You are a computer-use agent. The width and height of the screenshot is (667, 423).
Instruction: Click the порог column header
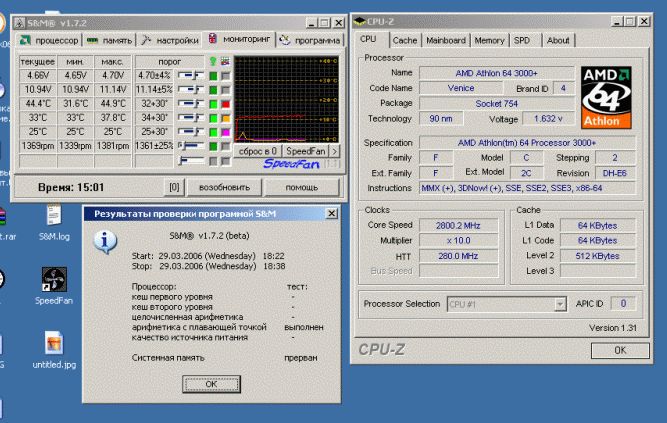(169, 62)
